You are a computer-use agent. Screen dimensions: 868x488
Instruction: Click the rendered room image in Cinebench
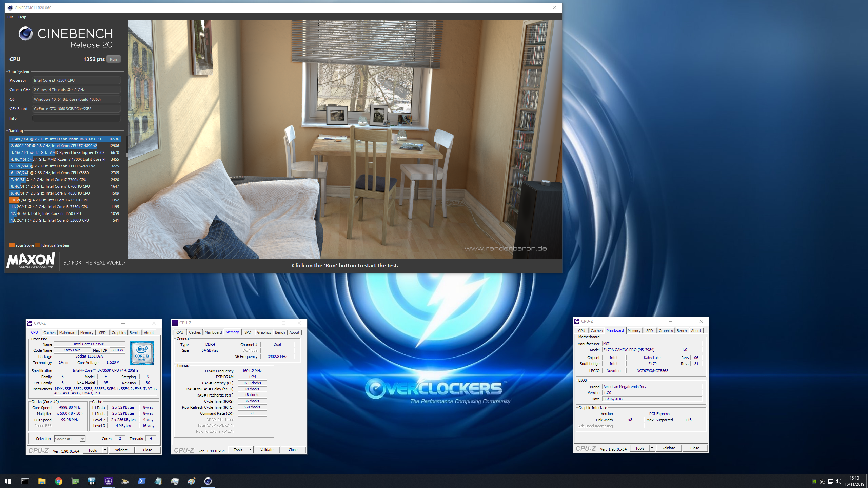pyautogui.click(x=345, y=140)
